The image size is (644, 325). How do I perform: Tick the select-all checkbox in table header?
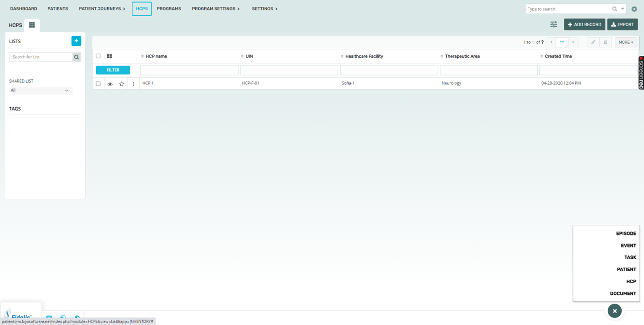tap(98, 56)
